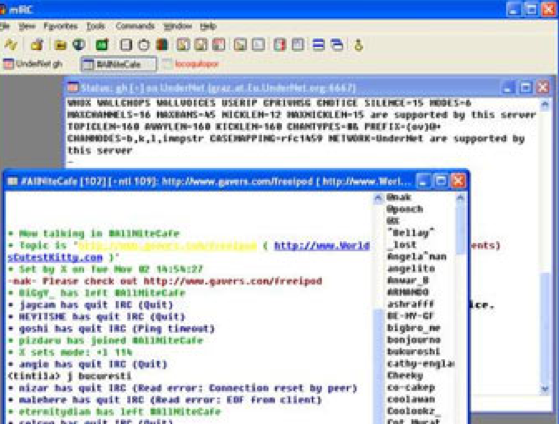Screen dimensions: 559x426
Task: Click the Cascade windows toolbar icon
Action: pyautogui.click(x=337, y=45)
